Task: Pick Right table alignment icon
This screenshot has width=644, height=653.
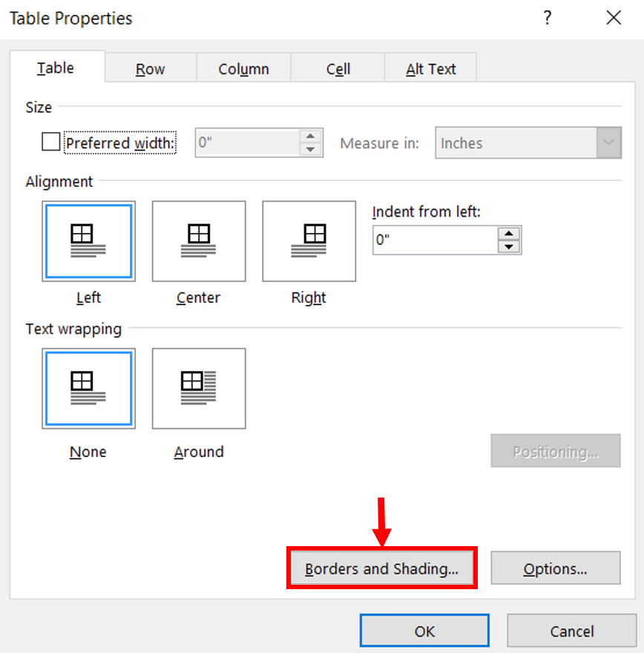Action: pos(309,241)
